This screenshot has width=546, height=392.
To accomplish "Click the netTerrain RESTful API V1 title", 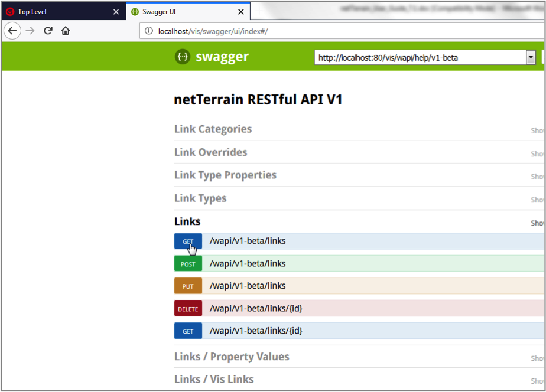I will coord(258,100).
